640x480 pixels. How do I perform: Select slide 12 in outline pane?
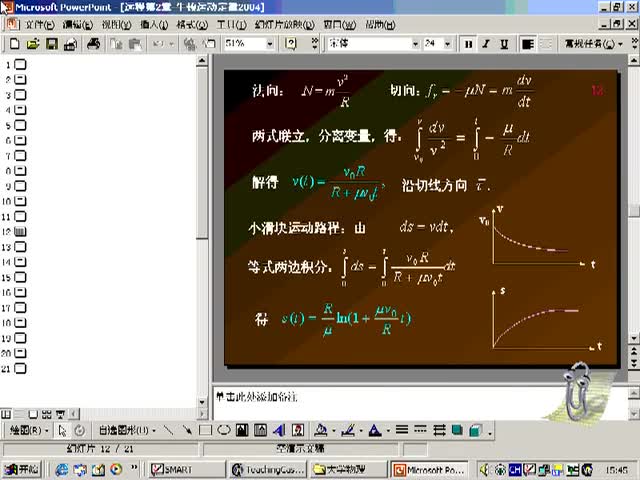20,232
